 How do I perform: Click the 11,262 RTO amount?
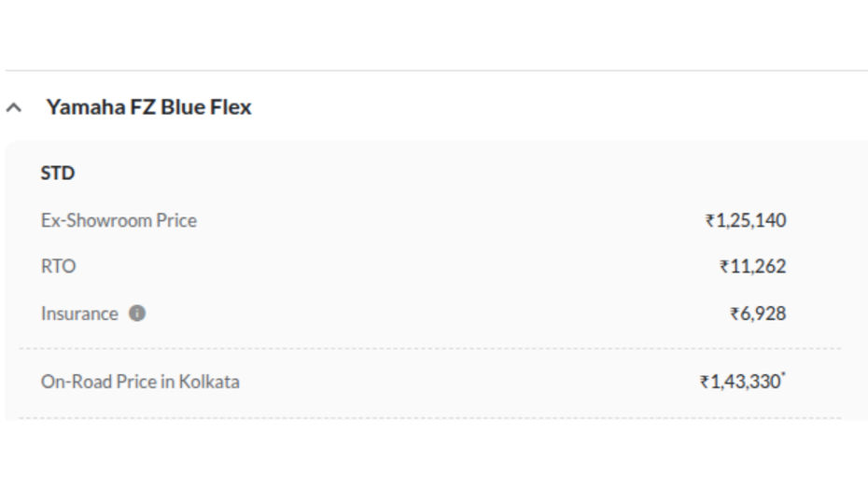(x=759, y=266)
